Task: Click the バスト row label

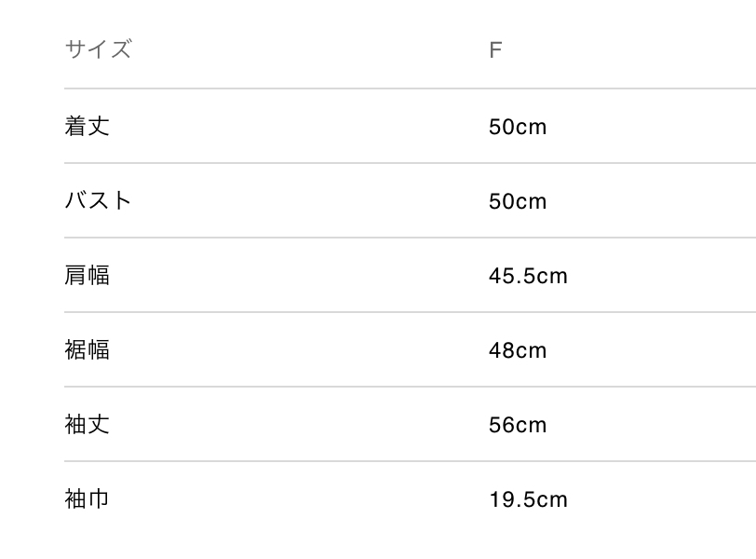Action: [98, 200]
